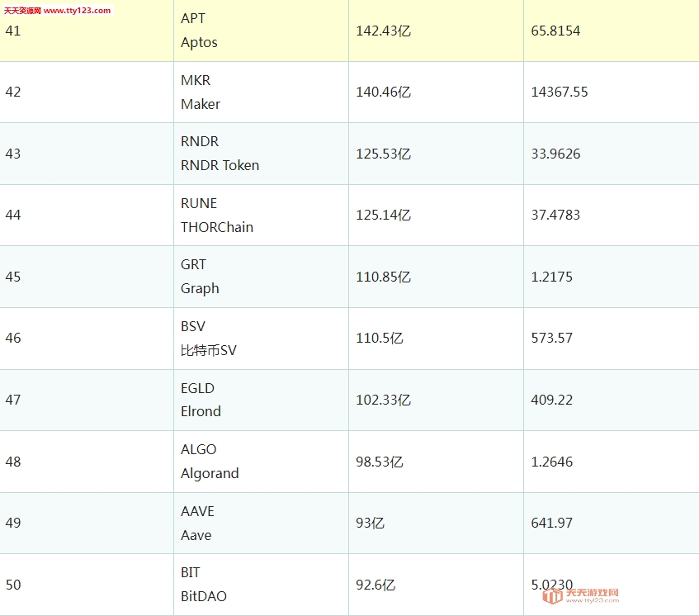The image size is (699, 616).
Task: Select the GRT Graph name cell
Action: point(262,277)
